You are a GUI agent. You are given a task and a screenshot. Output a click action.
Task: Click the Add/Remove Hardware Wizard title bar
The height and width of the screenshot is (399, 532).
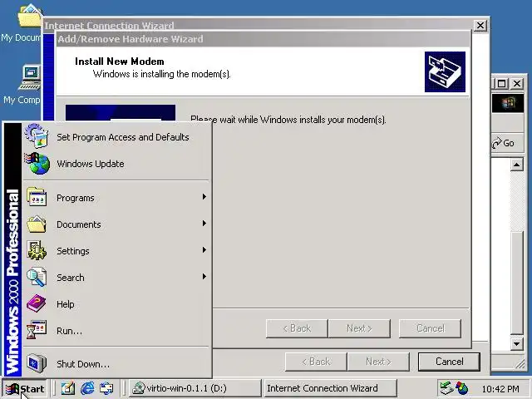point(263,39)
